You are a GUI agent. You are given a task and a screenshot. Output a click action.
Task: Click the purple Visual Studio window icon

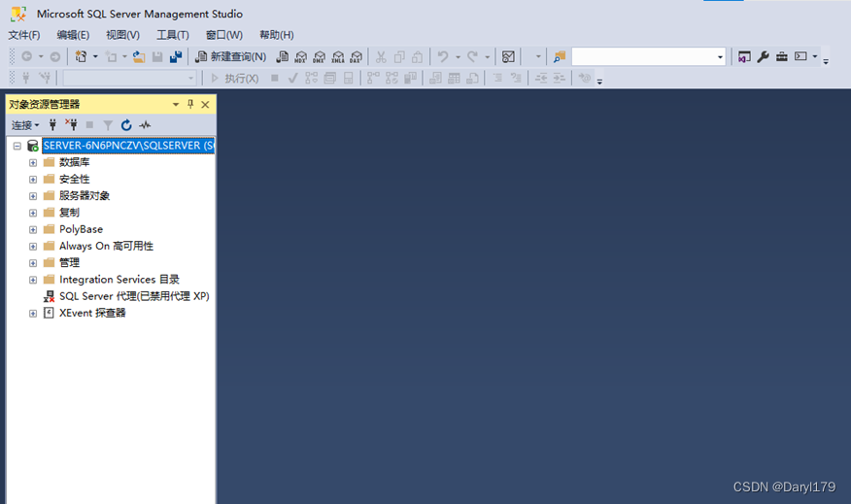pyautogui.click(x=744, y=56)
